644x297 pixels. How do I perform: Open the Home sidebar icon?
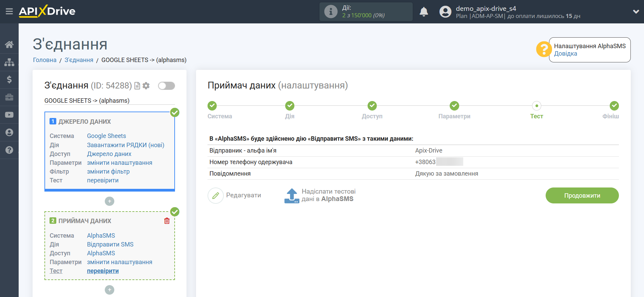(9, 44)
